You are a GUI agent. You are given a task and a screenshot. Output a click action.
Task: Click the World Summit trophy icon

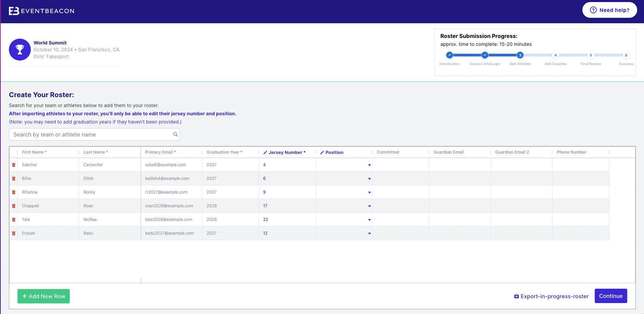coord(20,50)
